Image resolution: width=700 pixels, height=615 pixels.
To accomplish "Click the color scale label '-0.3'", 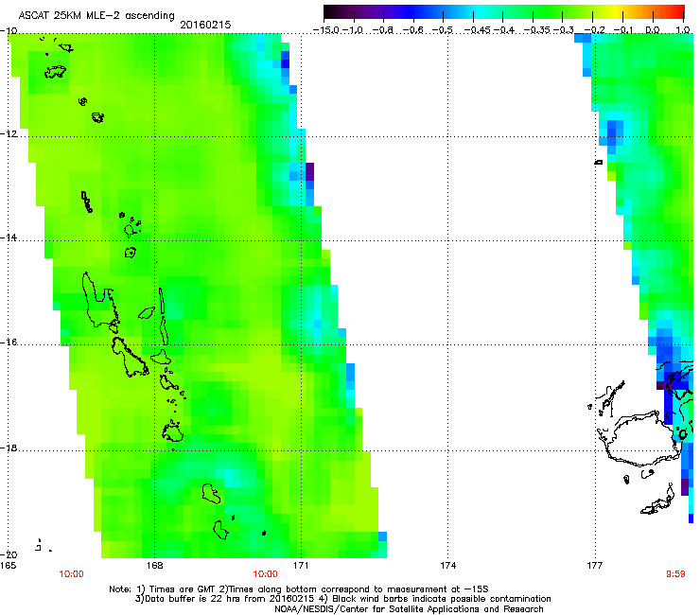I will 563,30.
